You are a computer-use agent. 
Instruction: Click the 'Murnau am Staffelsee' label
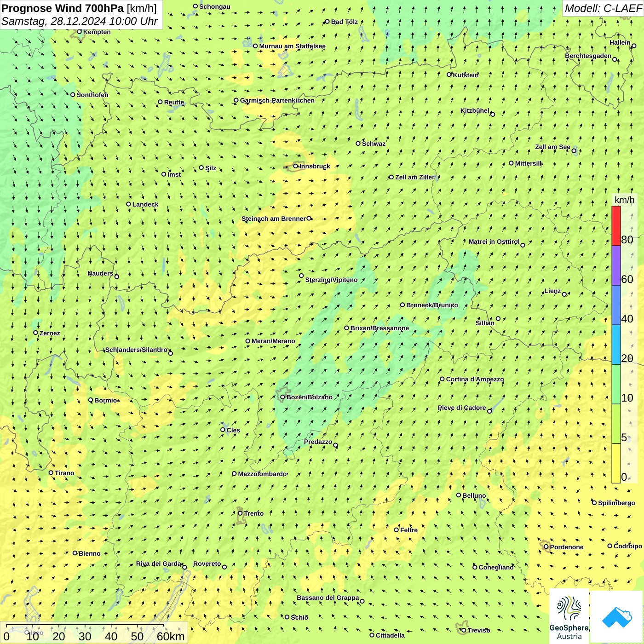tap(293, 46)
